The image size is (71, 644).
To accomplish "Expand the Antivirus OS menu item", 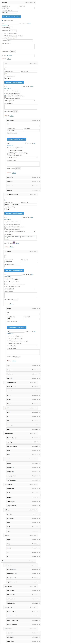I will pyautogui.click(x=39, y=519).
